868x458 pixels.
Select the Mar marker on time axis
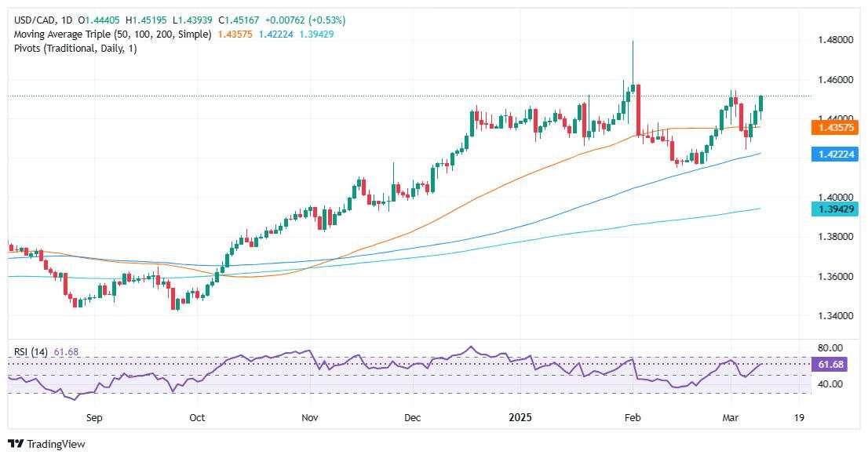[730, 418]
